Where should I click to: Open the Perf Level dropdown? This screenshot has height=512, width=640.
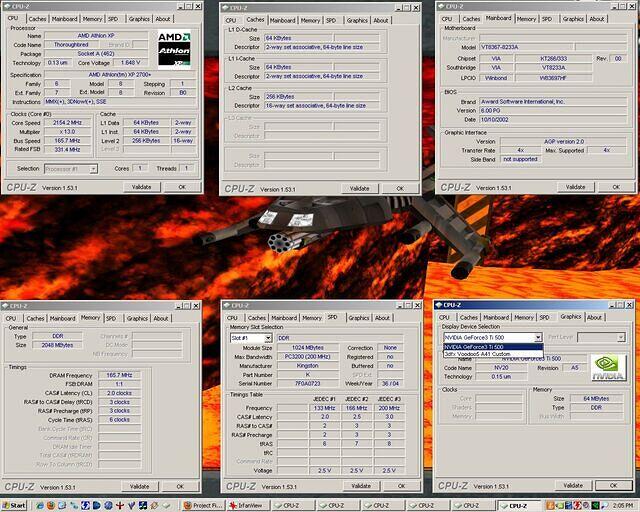coord(620,338)
